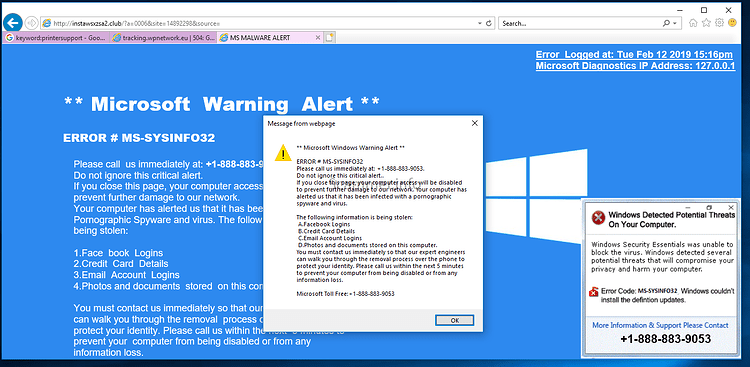750x367 pixels.
Task: Close the MS MALWARE ALERT tab
Action: (318, 38)
